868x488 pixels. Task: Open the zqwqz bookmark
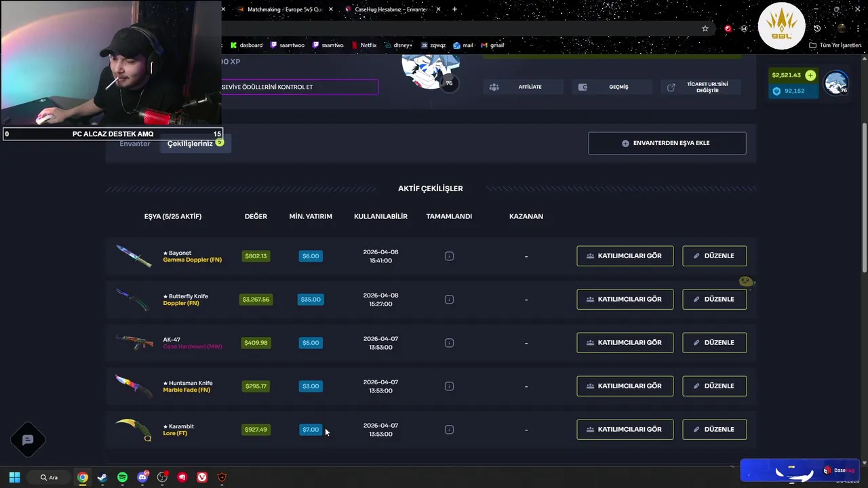[433, 45]
